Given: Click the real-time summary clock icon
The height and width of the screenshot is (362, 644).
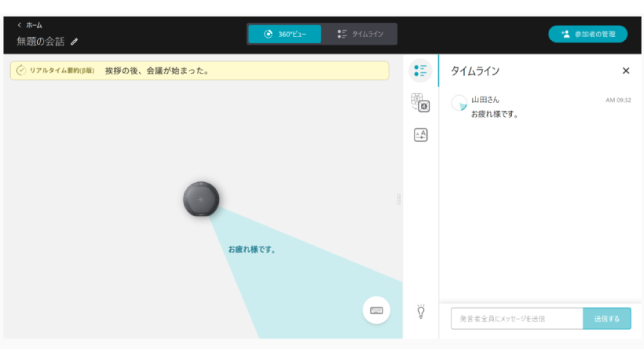Looking at the screenshot, I should pos(21,70).
